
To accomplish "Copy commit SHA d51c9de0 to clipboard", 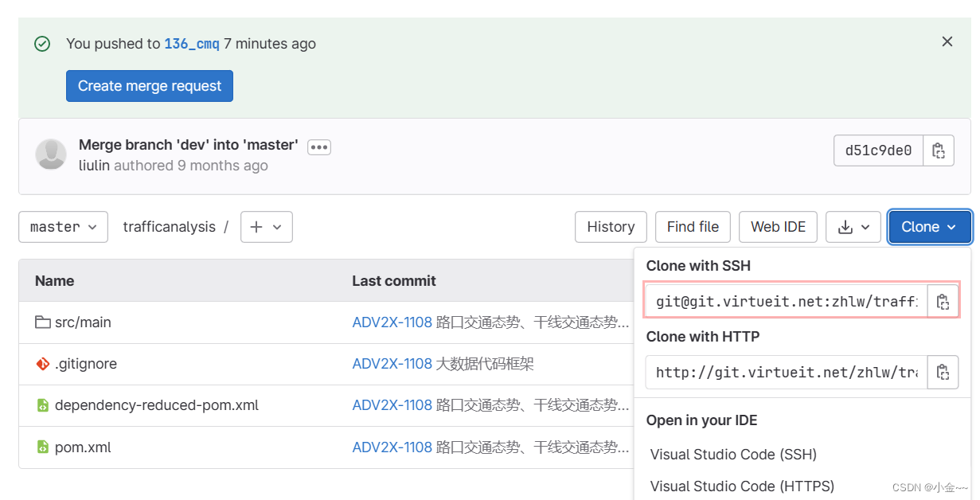I will pyautogui.click(x=939, y=150).
